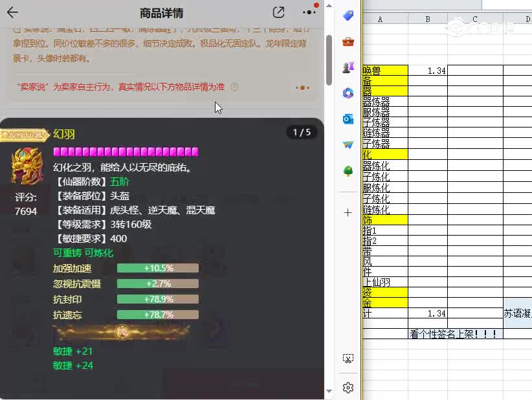Click the golden helmet item thumbnail
The width and height of the screenshot is (532, 400).
point(27,166)
